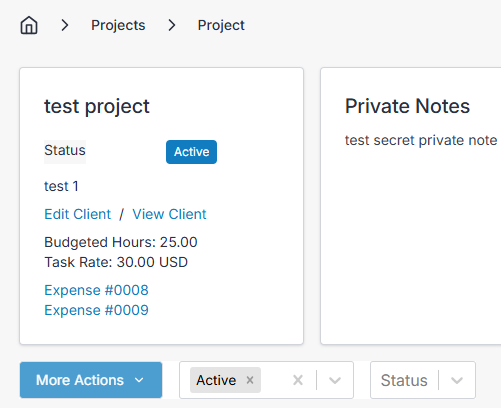The image size is (501, 408).
Task: Remove the Active filter chip
Action: (250, 380)
